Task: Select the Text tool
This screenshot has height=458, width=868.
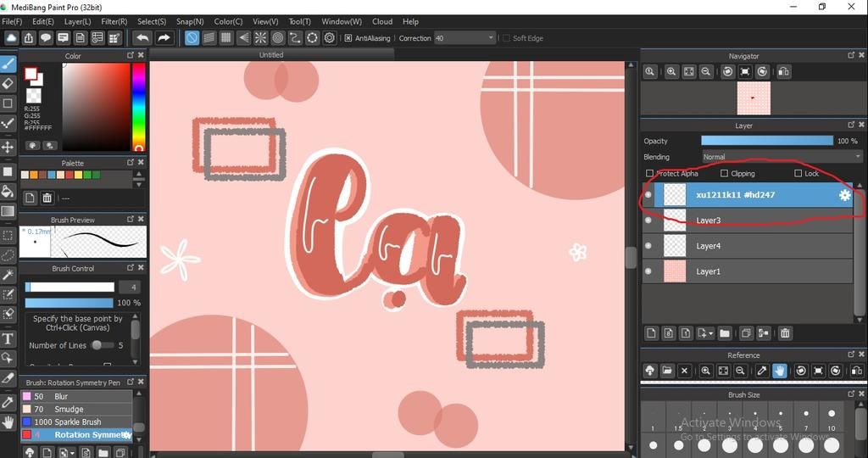Action: [x=8, y=338]
